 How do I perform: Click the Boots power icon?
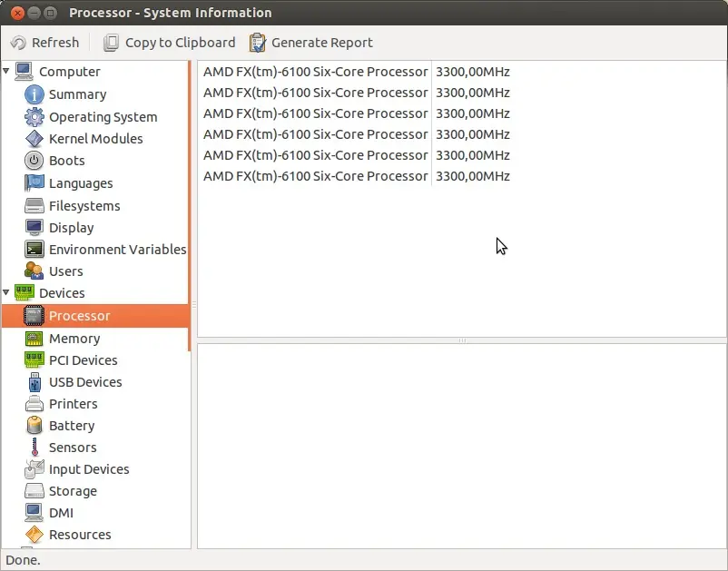[x=34, y=161]
